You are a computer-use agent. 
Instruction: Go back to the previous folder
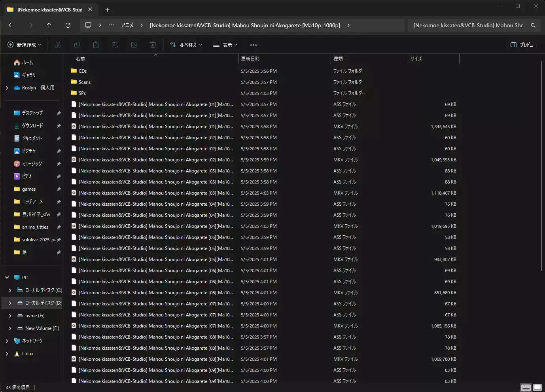(11, 25)
